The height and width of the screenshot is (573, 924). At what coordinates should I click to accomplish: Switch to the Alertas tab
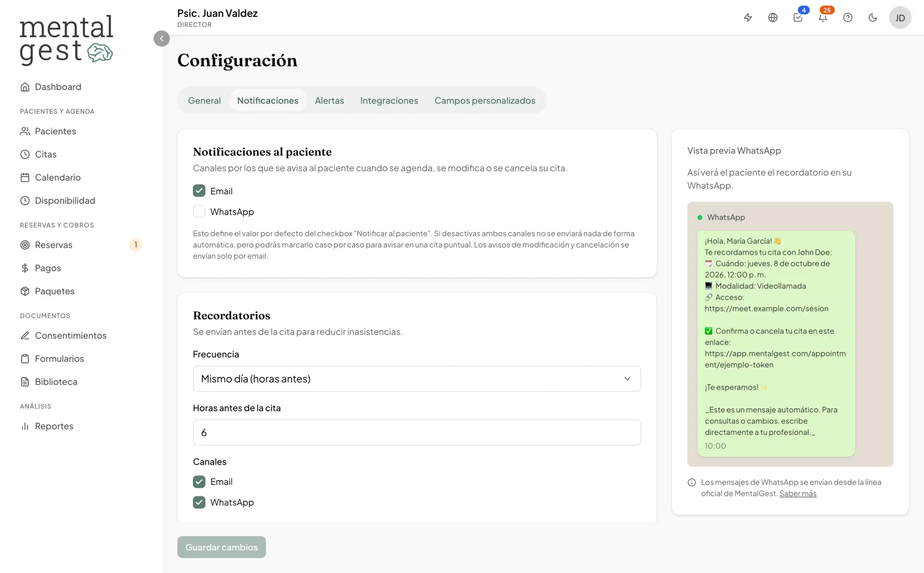[x=329, y=100]
